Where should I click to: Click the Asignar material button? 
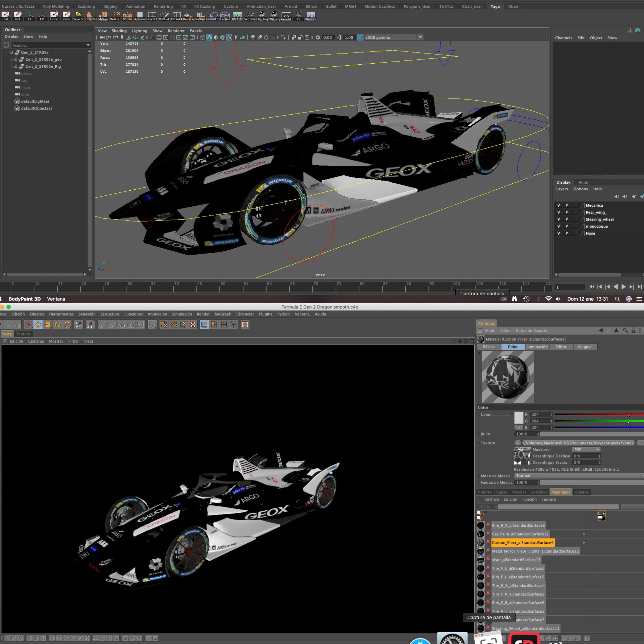pos(585,347)
